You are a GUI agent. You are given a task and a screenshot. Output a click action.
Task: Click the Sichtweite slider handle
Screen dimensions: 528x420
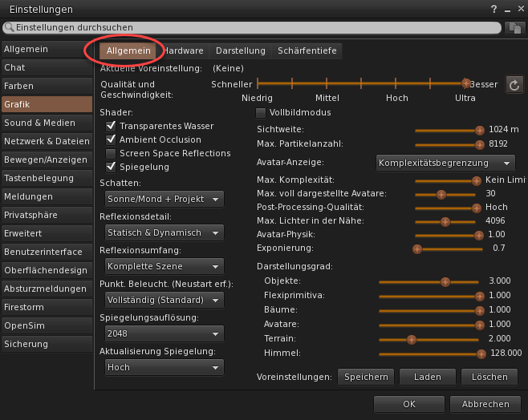click(x=480, y=129)
